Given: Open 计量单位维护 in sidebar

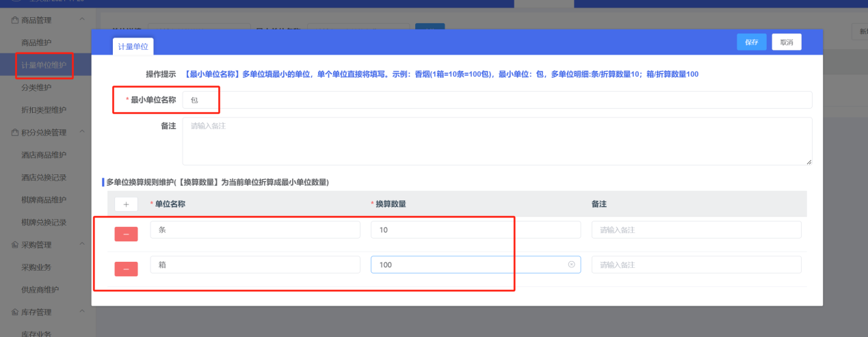Looking at the screenshot, I should 44,65.
